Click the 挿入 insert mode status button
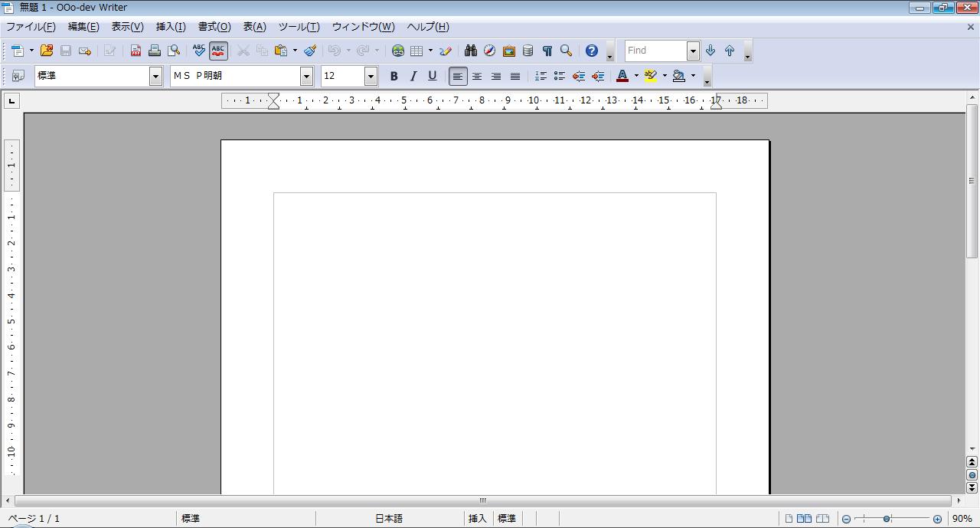Image resolution: width=980 pixels, height=528 pixels. [477, 519]
